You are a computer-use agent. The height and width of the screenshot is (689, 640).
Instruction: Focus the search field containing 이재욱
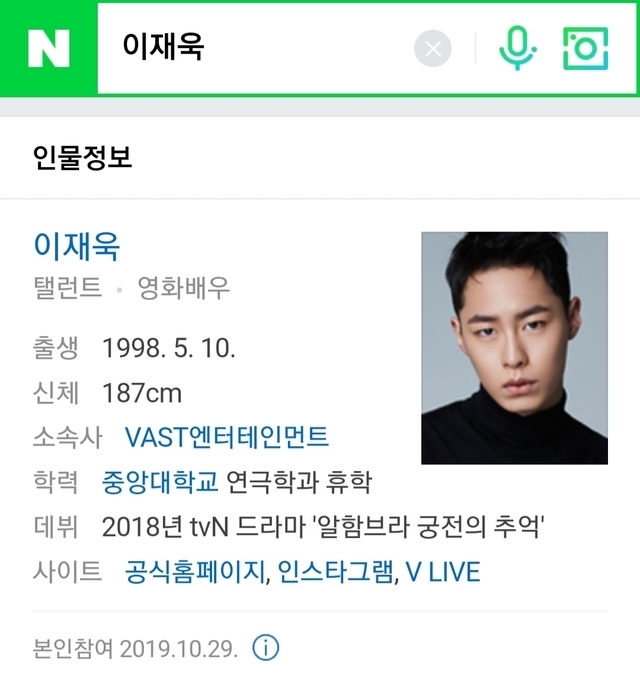pyautogui.click(x=255, y=48)
